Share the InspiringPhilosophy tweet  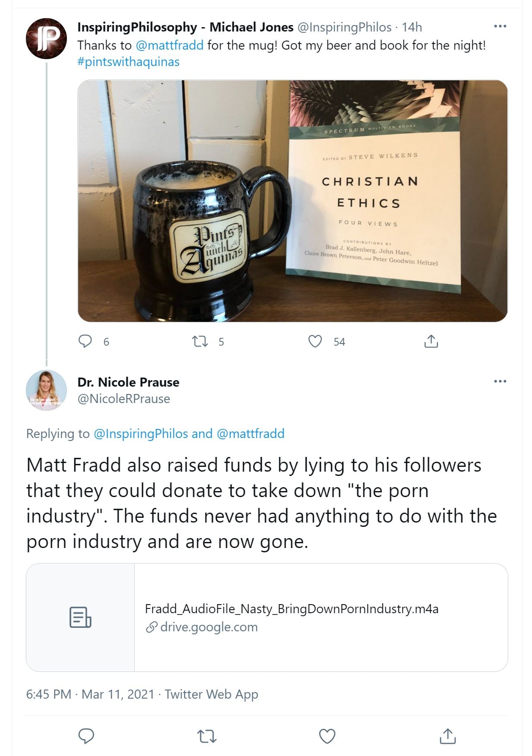431,341
